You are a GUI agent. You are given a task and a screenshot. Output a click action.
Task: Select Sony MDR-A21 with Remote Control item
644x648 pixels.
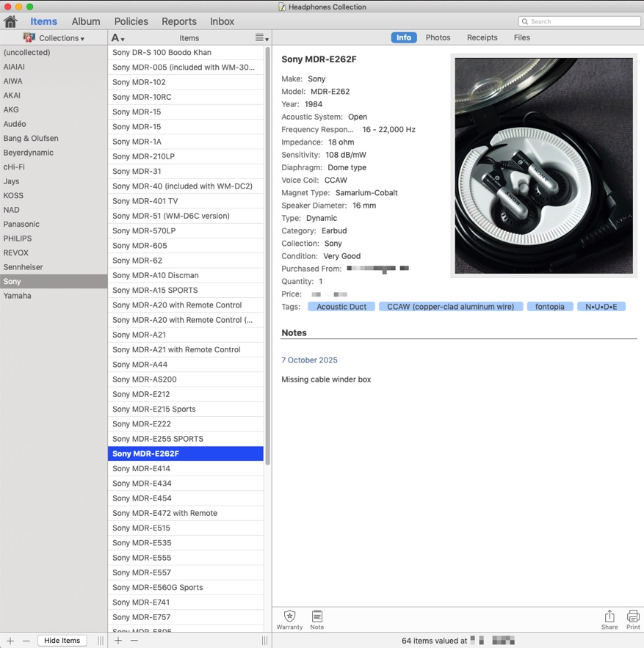(186, 349)
